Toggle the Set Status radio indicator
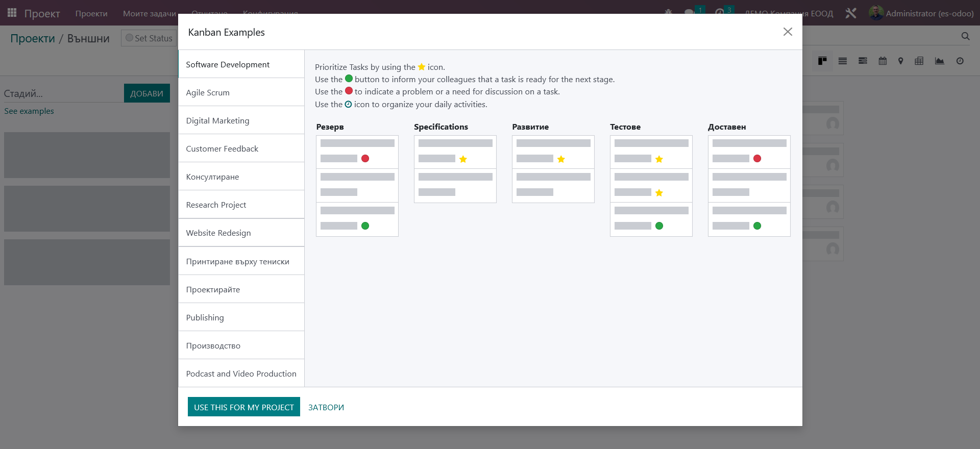Image resolution: width=980 pixels, height=449 pixels. pos(129,38)
